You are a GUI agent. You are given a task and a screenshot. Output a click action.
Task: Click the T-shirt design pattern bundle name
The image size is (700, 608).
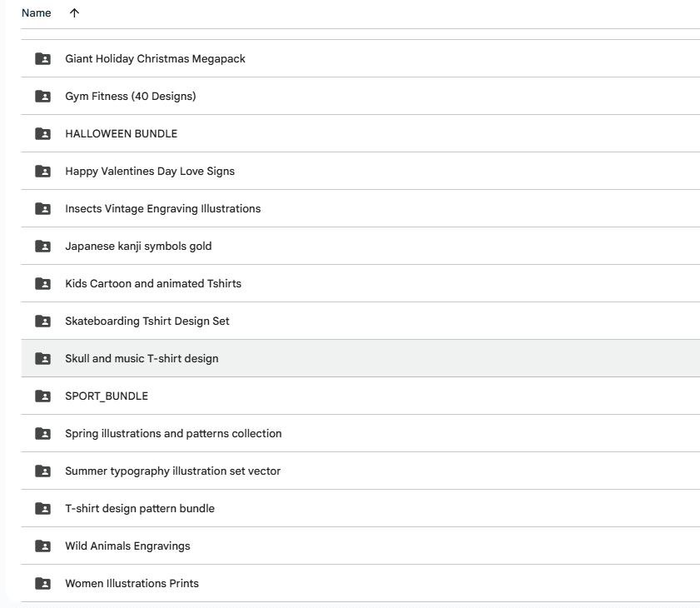tap(140, 509)
